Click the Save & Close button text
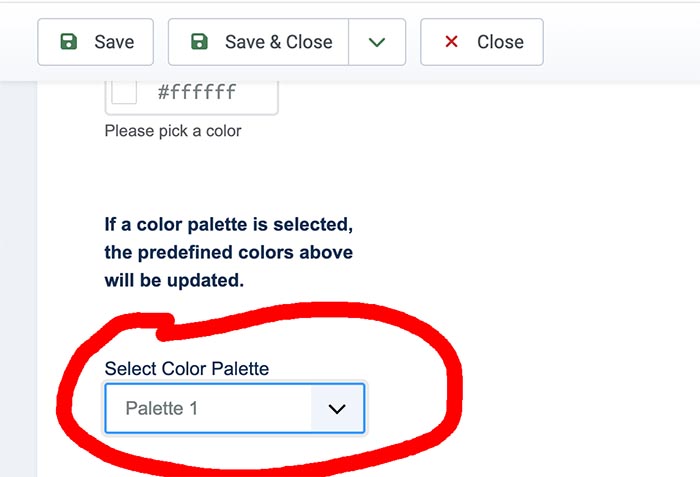 click(x=279, y=42)
